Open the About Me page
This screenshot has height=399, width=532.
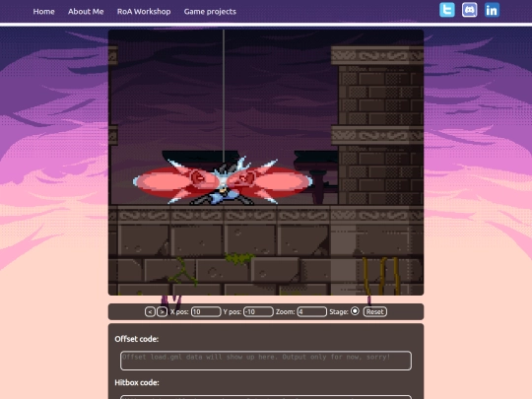coord(86,12)
